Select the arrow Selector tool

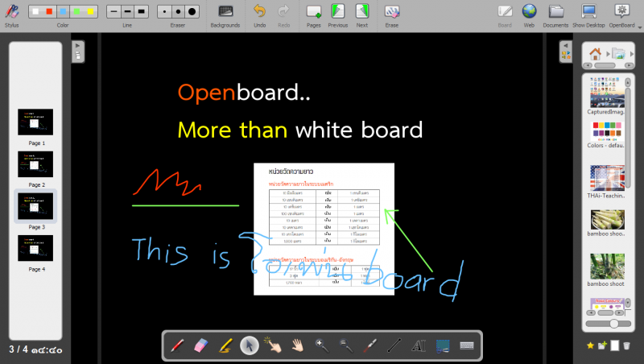pos(250,345)
